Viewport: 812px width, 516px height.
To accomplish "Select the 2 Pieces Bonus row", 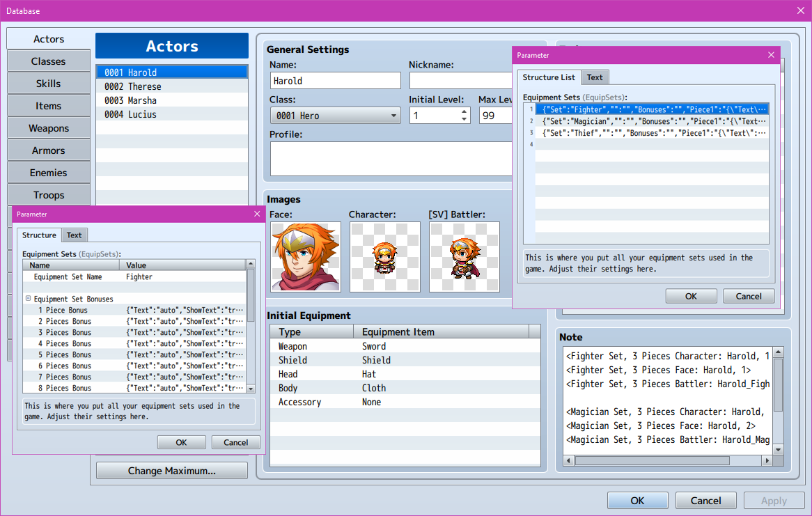I will tap(134, 321).
